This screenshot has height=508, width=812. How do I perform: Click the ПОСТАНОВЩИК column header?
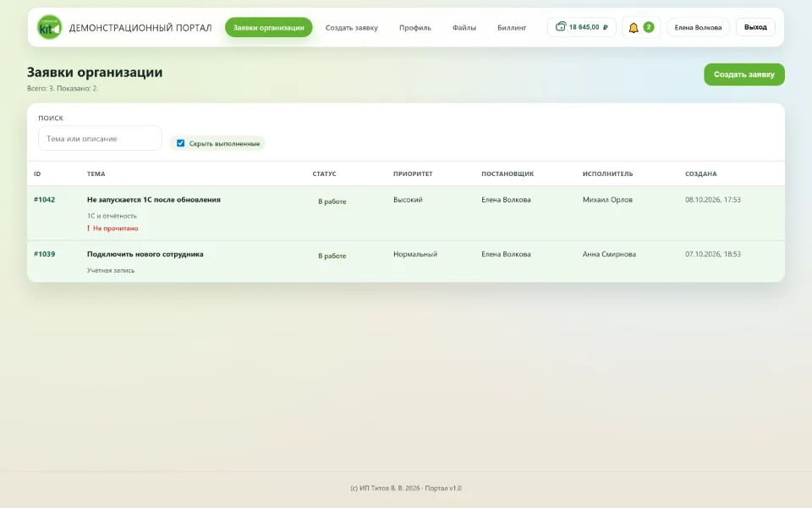[x=507, y=174]
